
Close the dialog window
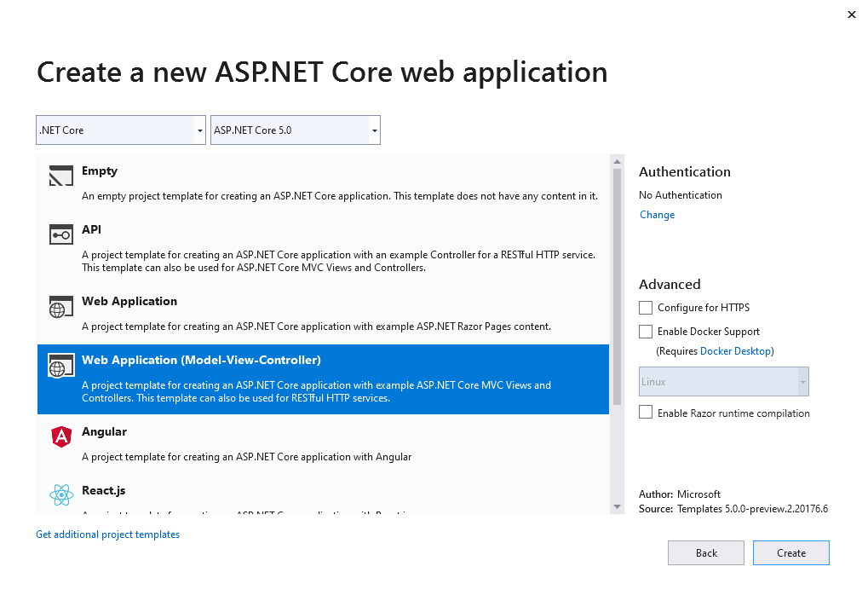click(850, 14)
